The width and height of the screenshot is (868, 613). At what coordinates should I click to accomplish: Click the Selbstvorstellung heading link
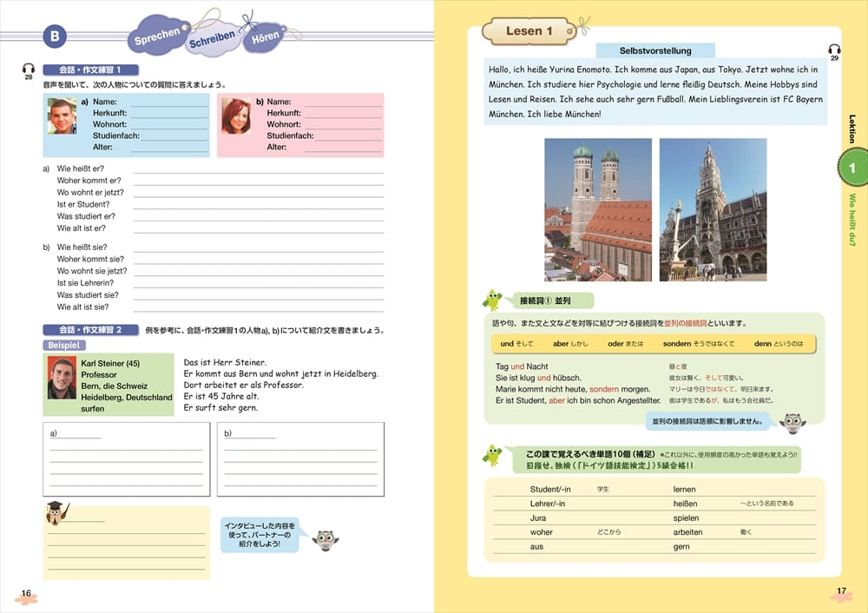tap(654, 50)
